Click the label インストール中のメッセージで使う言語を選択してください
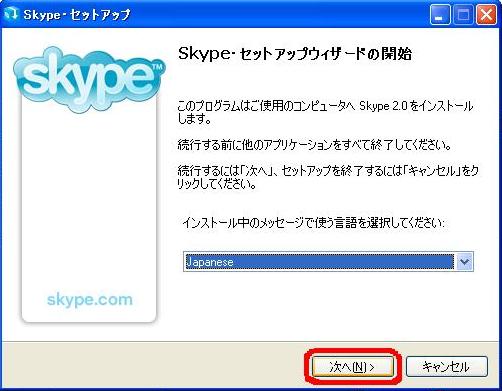This screenshot has width=502, height=391. point(313,223)
